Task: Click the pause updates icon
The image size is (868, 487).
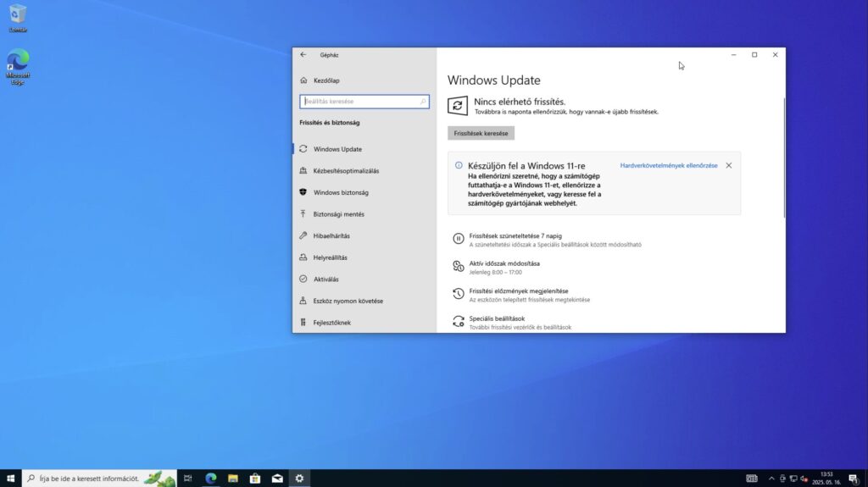Action: (458, 239)
